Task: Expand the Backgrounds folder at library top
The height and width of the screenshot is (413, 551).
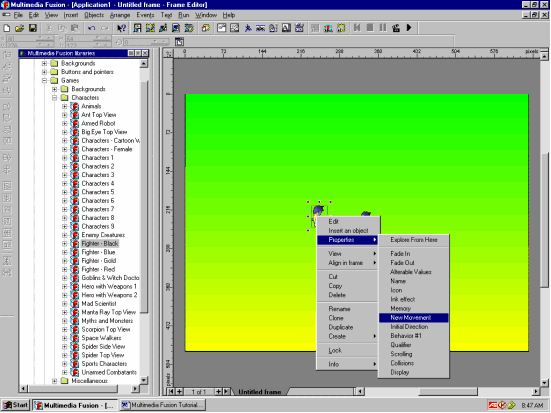Action: [x=44, y=64]
